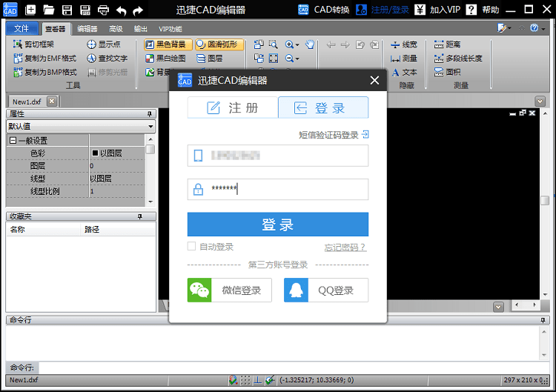This screenshot has height=392, width=556.
Task: Redo the action with the forward arrow icon
Action: 138,10
